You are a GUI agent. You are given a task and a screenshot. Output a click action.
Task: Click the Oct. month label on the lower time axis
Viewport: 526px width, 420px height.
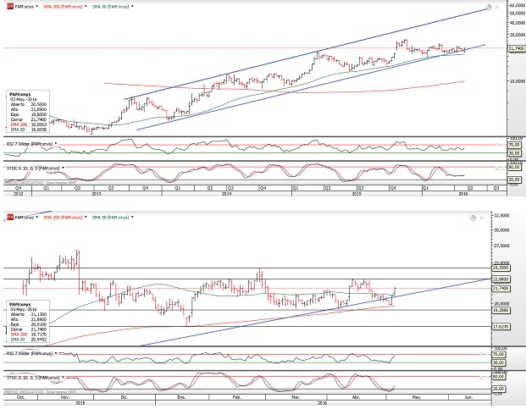pos(20,397)
